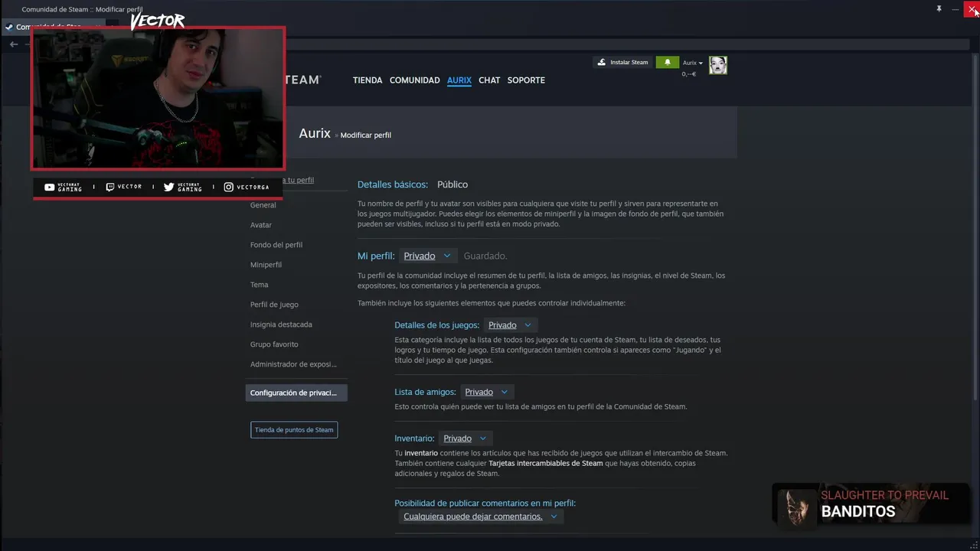Expand the Aurix account dropdown in header
This screenshot has height=551, width=980.
point(692,63)
